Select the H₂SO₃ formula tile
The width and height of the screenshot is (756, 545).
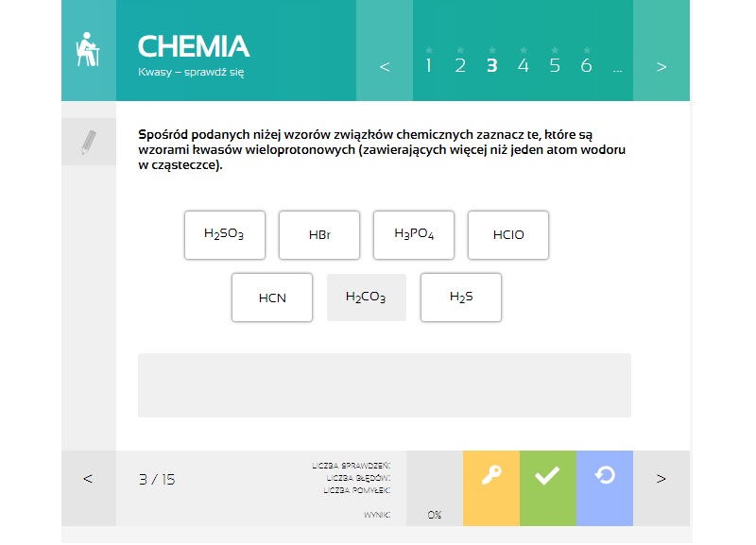coord(224,234)
